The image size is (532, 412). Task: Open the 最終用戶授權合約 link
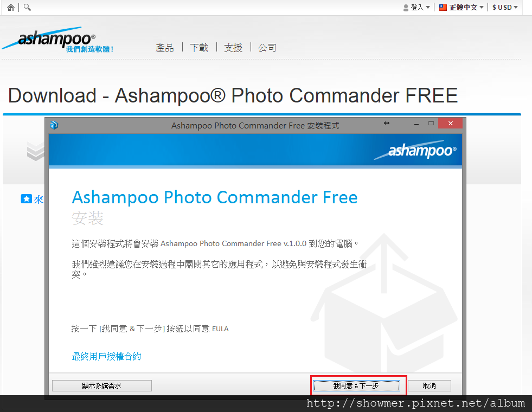coord(106,356)
